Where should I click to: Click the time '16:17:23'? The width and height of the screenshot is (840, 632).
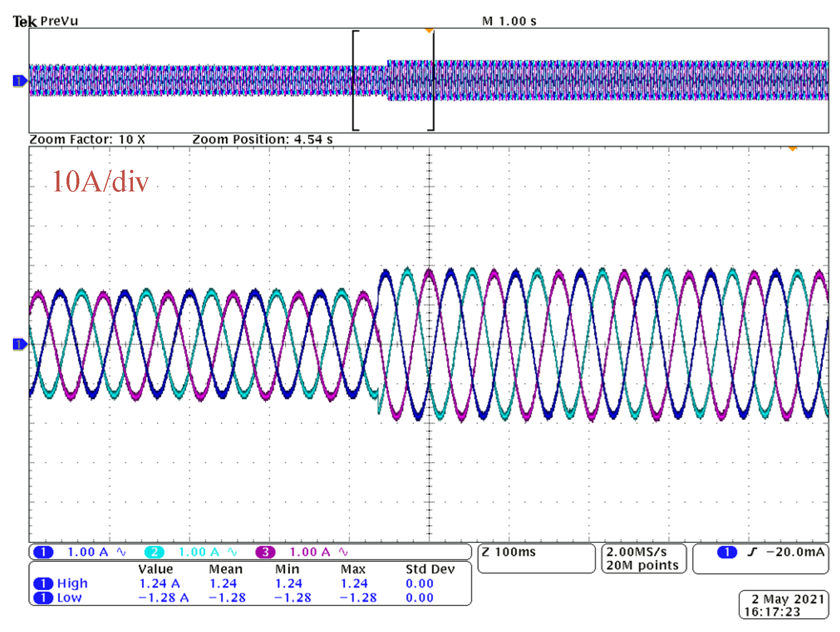pyautogui.click(x=772, y=612)
